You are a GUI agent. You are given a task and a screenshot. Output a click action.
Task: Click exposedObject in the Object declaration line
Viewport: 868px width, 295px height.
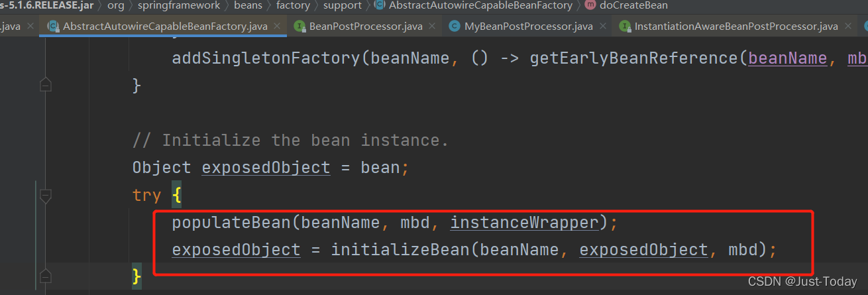pos(266,168)
